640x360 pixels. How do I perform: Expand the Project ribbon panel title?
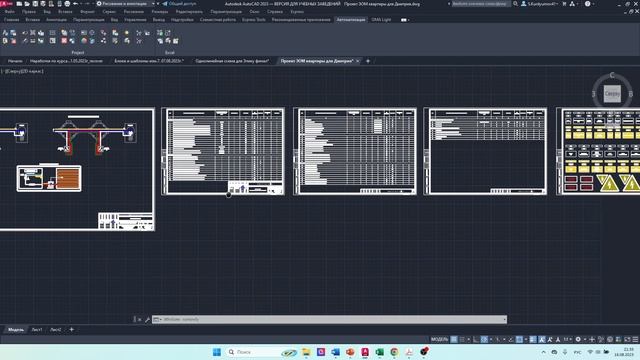(x=78, y=53)
